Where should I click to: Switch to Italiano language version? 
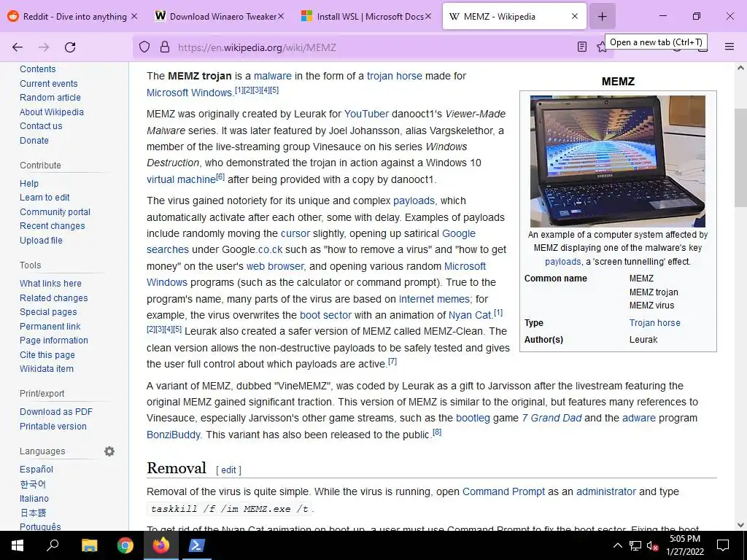(x=34, y=499)
